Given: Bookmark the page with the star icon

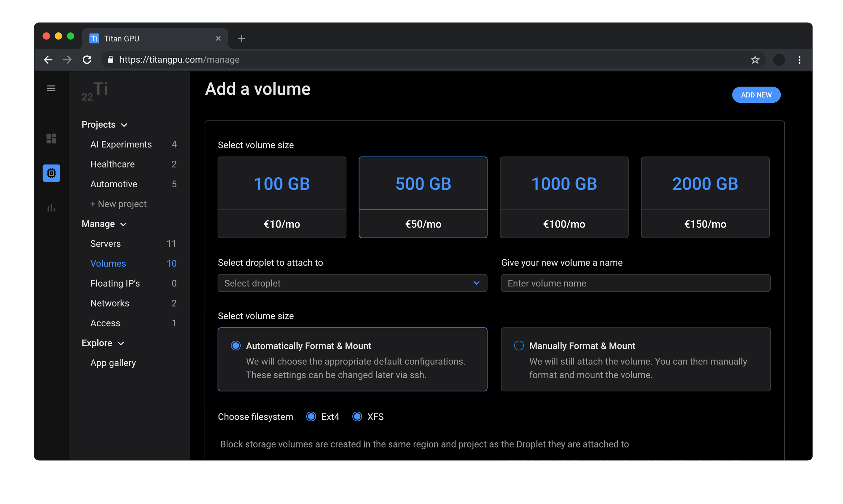Looking at the screenshot, I should click(x=755, y=59).
